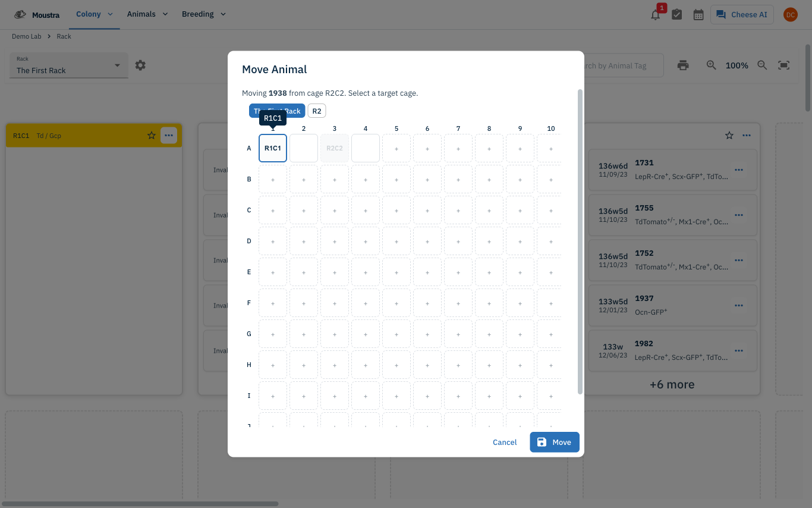Click the add slot at E6

click(427, 272)
